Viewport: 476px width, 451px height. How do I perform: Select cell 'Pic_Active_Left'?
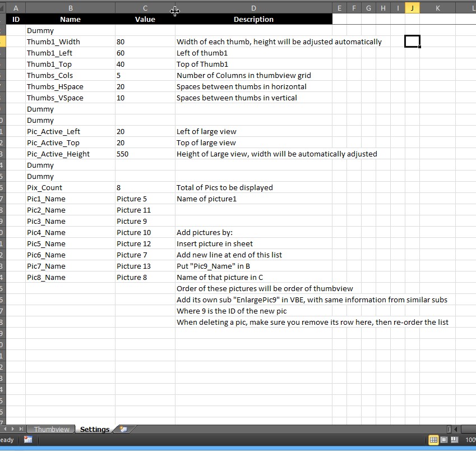point(71,131)
